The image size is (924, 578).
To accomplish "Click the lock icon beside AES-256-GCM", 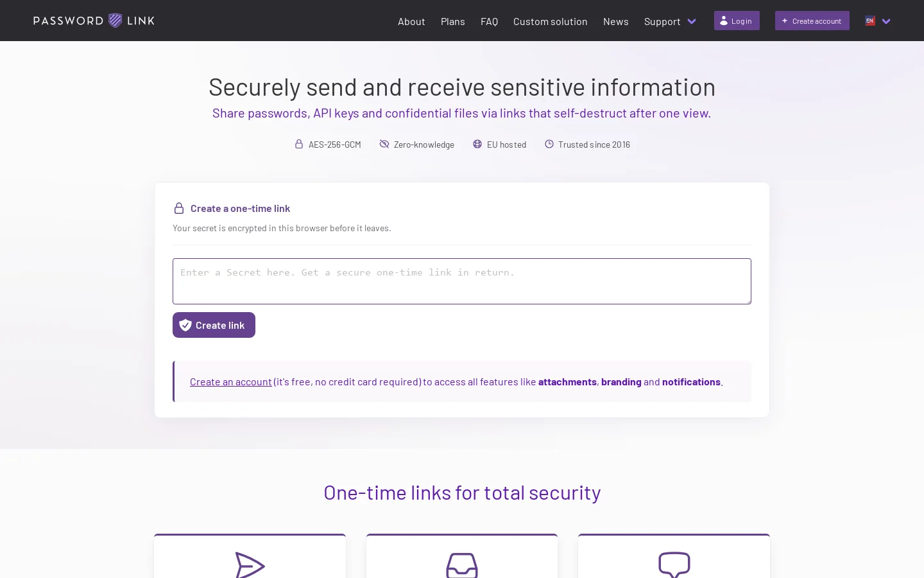I will (x=299, y=144).
